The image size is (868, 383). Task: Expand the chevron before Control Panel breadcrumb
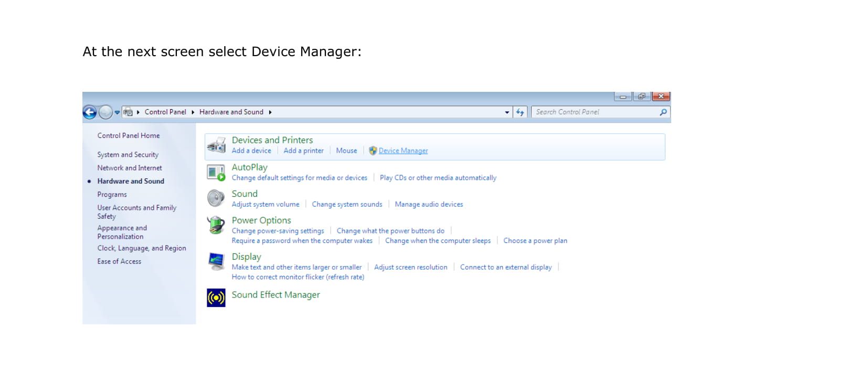click(138, 112)
